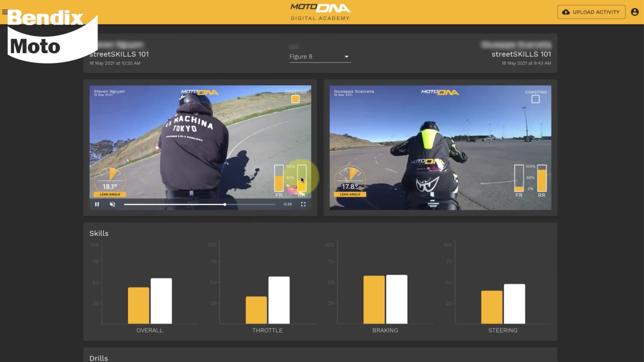Image resolution: width=644 pixels, height=362 pixels.
Task: Enter fullscreen on left video
Action: [x=303, y=204]
